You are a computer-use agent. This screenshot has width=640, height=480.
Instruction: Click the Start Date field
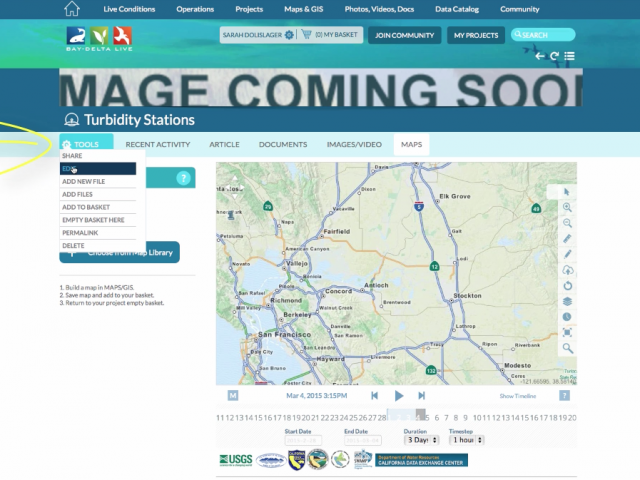click(x=303, y=440)
